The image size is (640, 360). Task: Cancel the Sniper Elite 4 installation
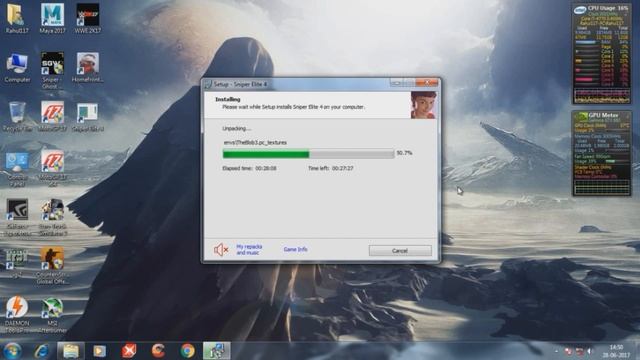[400, 251]
